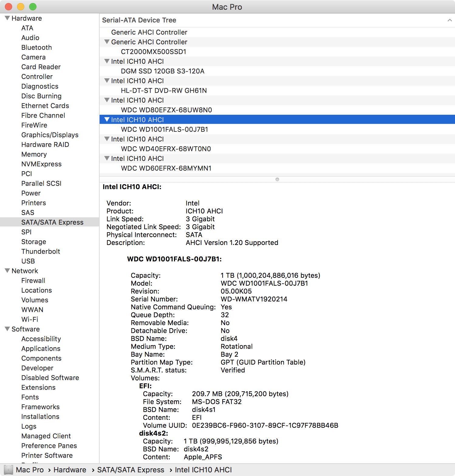Image resolution: width=455 pixels, height=476 pixels.
Task: Click Mac Pro in the path bar
Action: [x=30, y=470]
